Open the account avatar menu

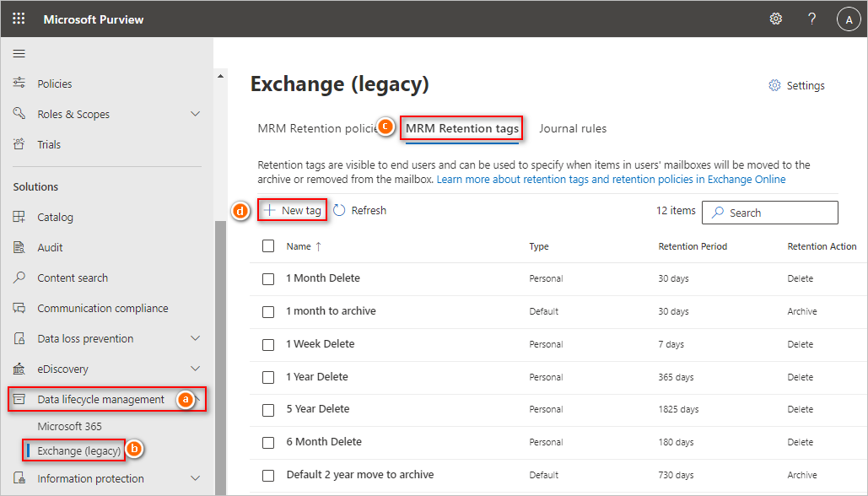click(x=849, y=19)
